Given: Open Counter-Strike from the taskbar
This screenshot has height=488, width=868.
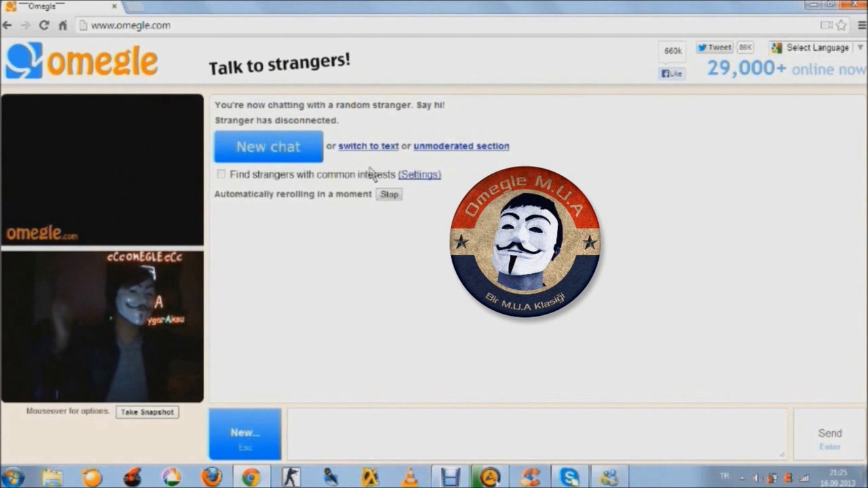Looking at the screenshot, I should click(x=290, y=476).
